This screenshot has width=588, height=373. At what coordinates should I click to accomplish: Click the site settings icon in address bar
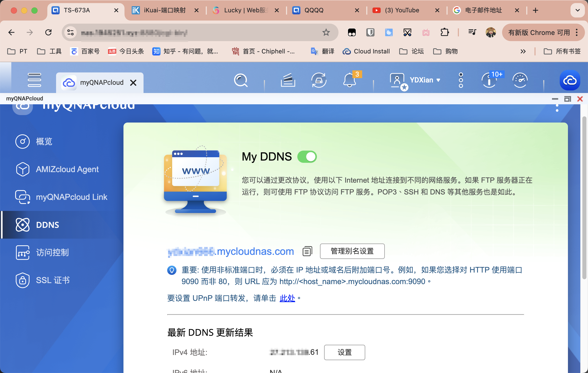coord(70,32)
